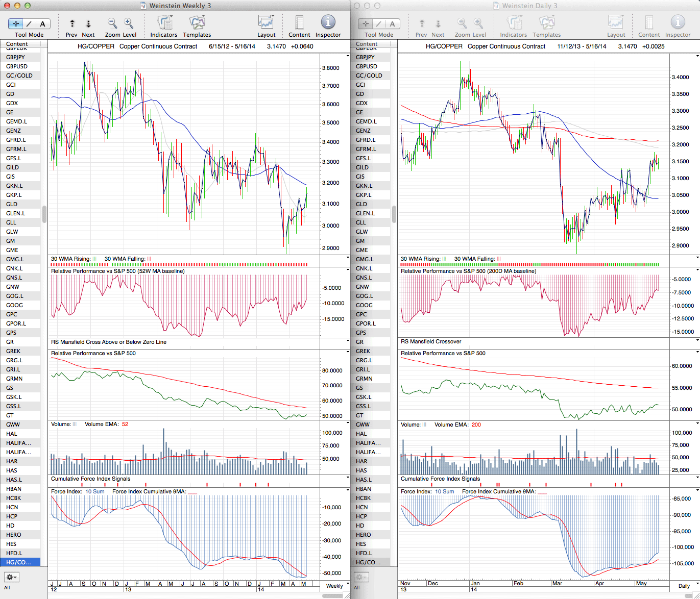Image resolution: width=700 pixels, height=599 pixels.
Task: Click green 30 WMA Rising swatch in Weekly chart
Action: (94, 259)
